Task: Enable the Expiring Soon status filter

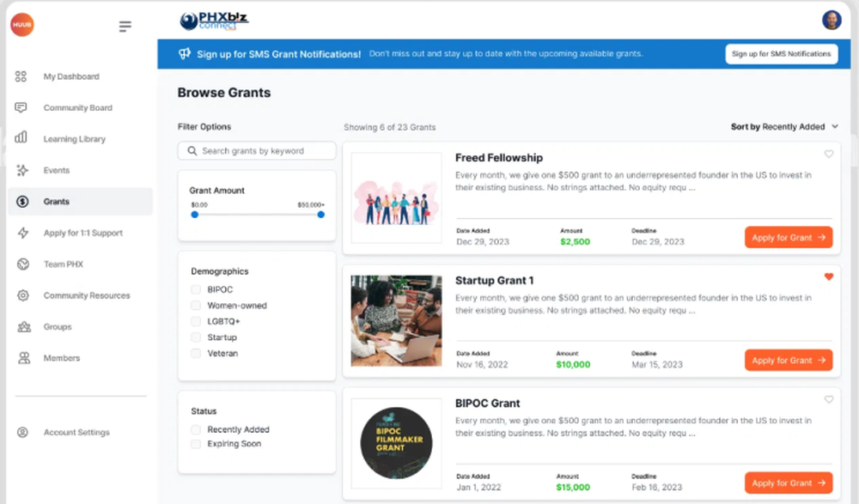Action: 196,444
